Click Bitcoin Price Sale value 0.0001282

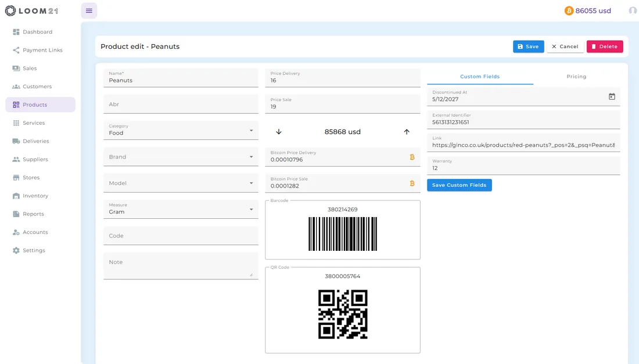pos(285,186)
